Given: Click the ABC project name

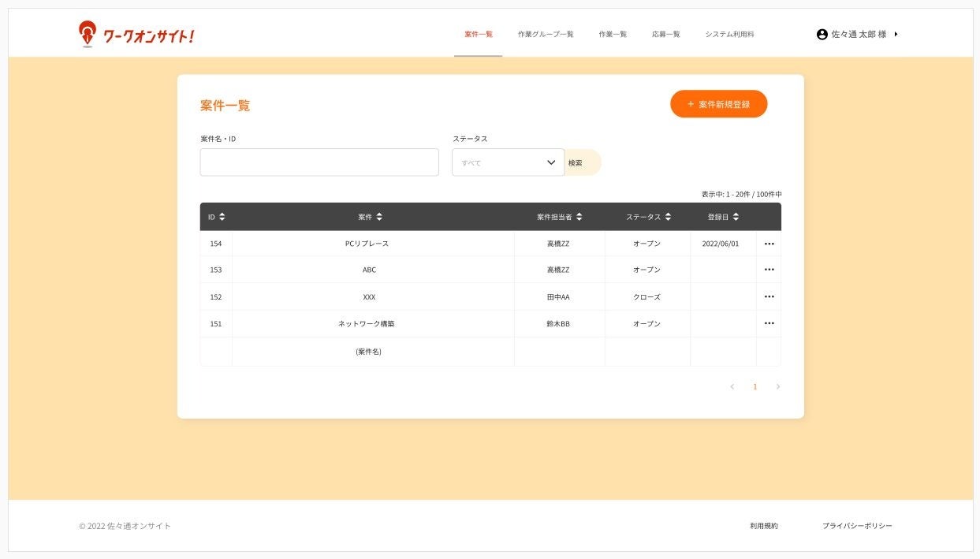Looking at the screenshot, I should [x=369, y=270].
